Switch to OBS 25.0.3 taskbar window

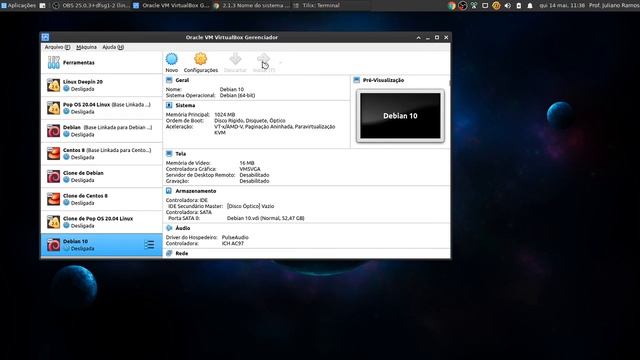click(x=91, y=5)
